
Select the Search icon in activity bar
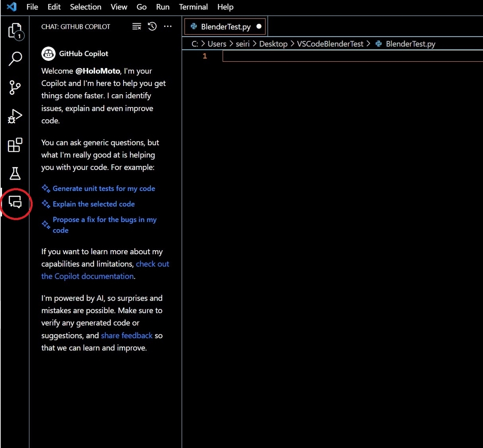coord(15,59)
